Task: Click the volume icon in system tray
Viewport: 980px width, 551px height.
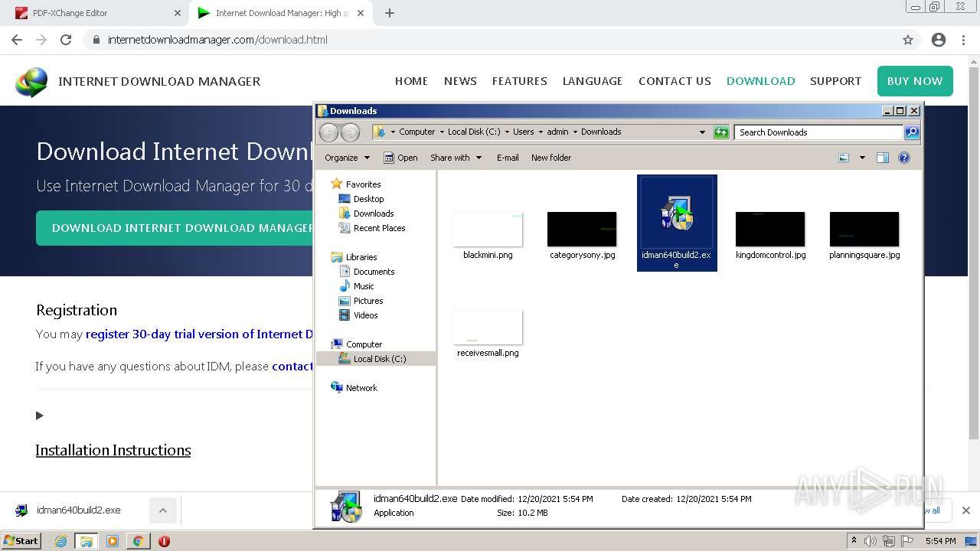Action: [871, 541]
